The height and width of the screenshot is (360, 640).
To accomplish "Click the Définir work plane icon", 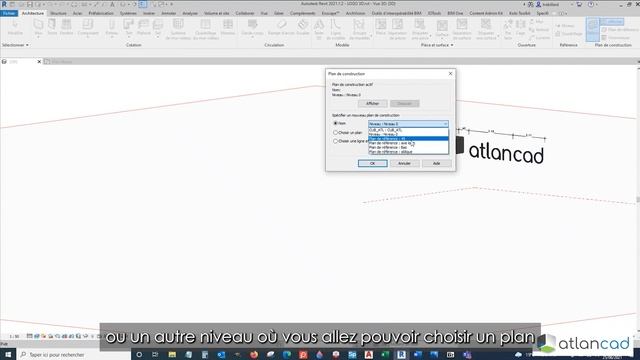I will tap(593, 29).
